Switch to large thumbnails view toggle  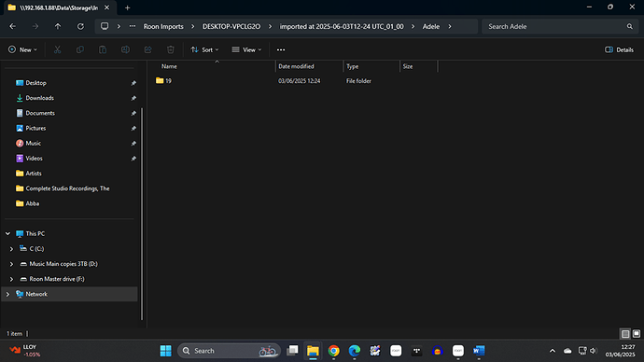(637, 334)
